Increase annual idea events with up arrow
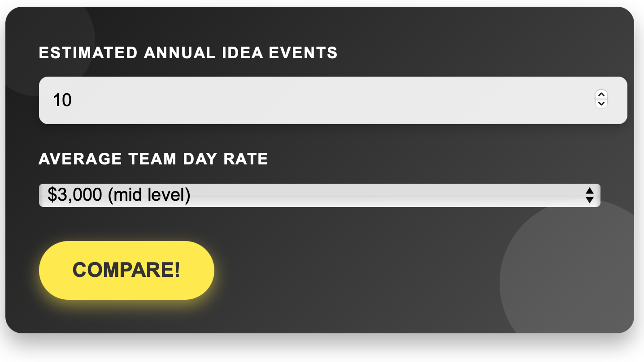The image size is (644, 362). (601, 95)
